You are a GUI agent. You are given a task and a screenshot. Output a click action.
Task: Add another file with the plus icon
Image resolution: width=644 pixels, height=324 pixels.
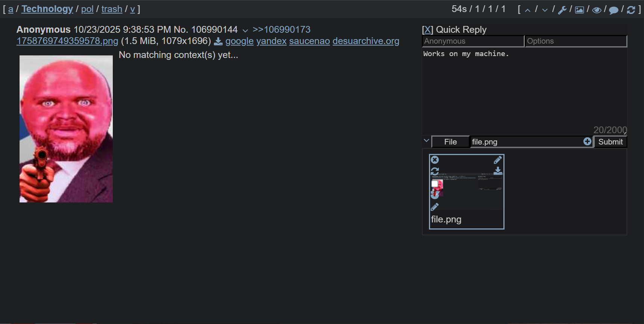pos(587,141)
